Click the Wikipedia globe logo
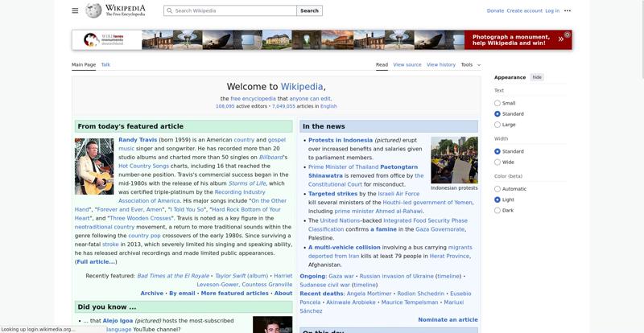Image resolution: width=644 pixels, height=333 pixels. pyautogui.click(x=93, y=10)
